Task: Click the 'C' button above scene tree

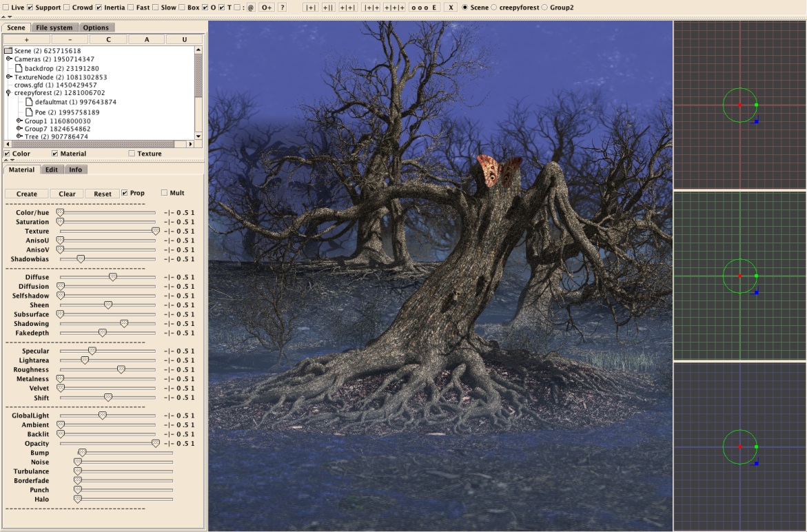Action: [109, 39]
